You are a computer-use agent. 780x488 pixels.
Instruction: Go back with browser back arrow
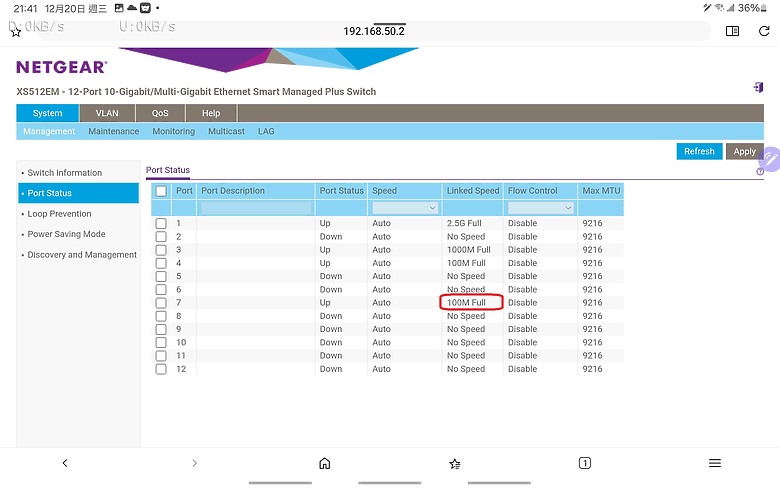click(65, 463)
